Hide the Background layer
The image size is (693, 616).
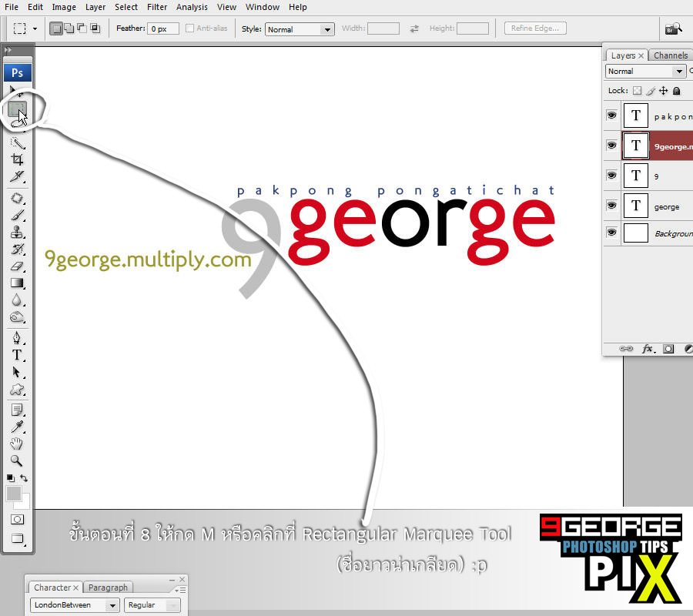coord(611,233)
